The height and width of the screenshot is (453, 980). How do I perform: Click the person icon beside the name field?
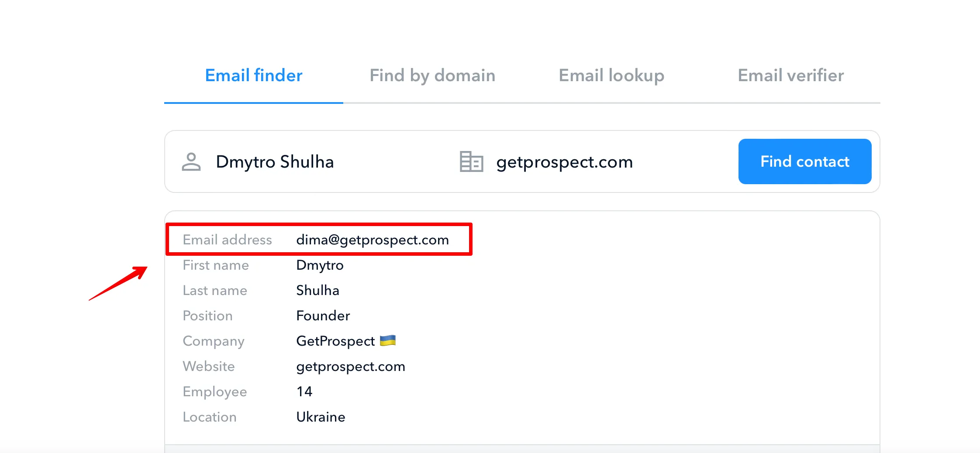pyautogui.click(x=191, y=162)
